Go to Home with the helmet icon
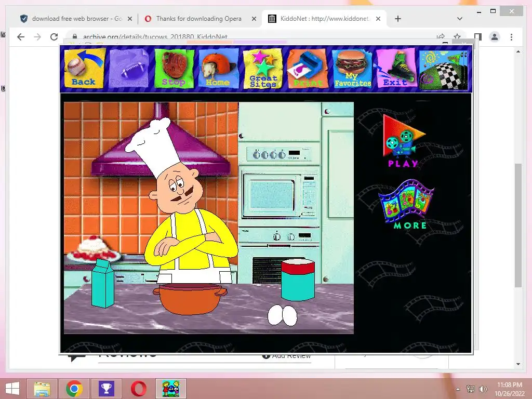 click(218, 68)
